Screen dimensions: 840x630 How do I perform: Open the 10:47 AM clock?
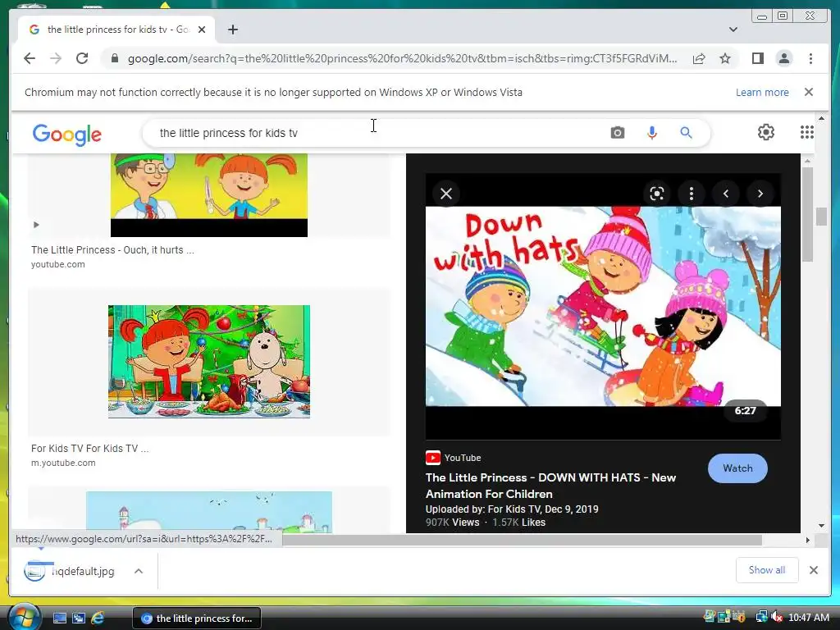[x=808, y=618]
